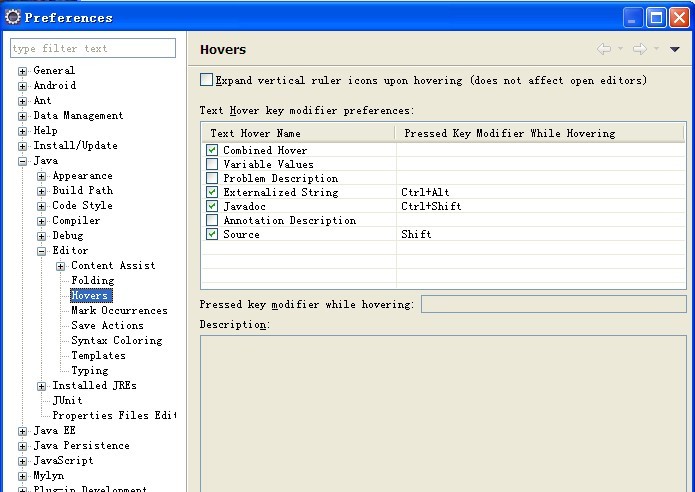Expand the Appearance node under Java
This screenshot has width=695, height=492.
coord(41,176)
